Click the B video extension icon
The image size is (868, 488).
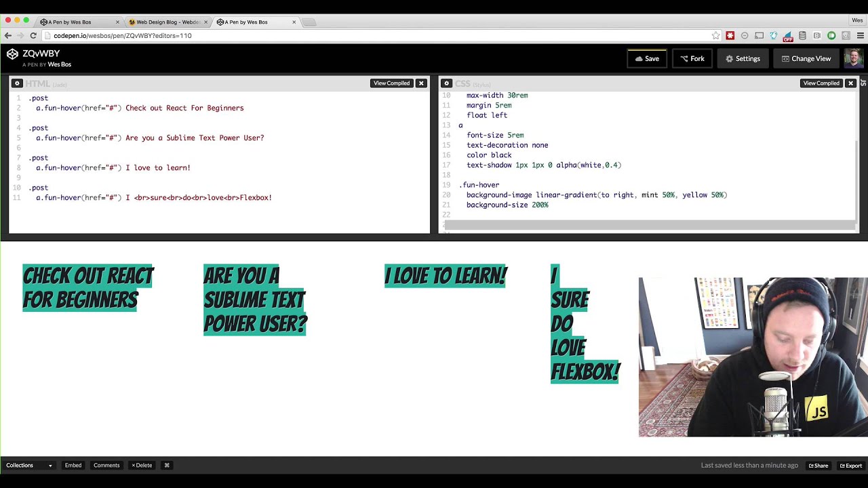(x=817, y=35)
